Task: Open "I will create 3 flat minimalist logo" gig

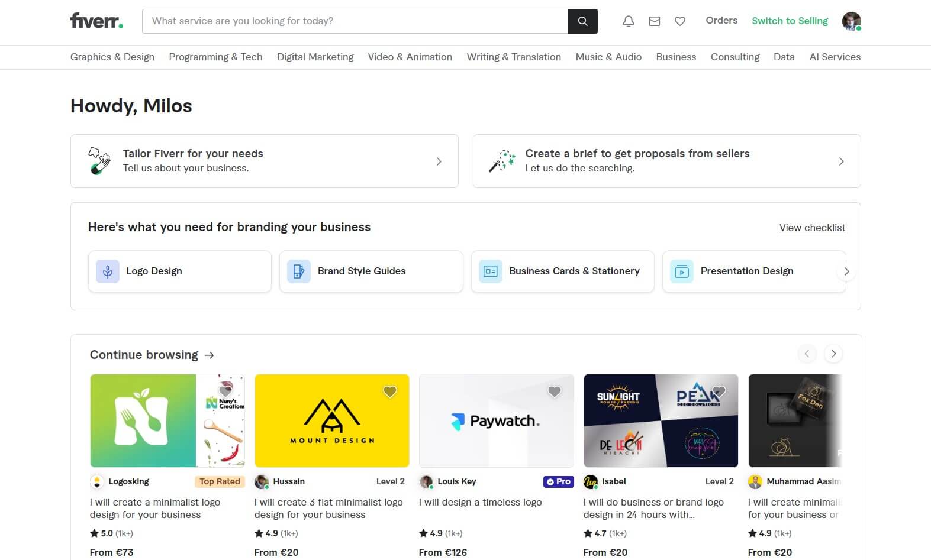Action: click(328, 509)
